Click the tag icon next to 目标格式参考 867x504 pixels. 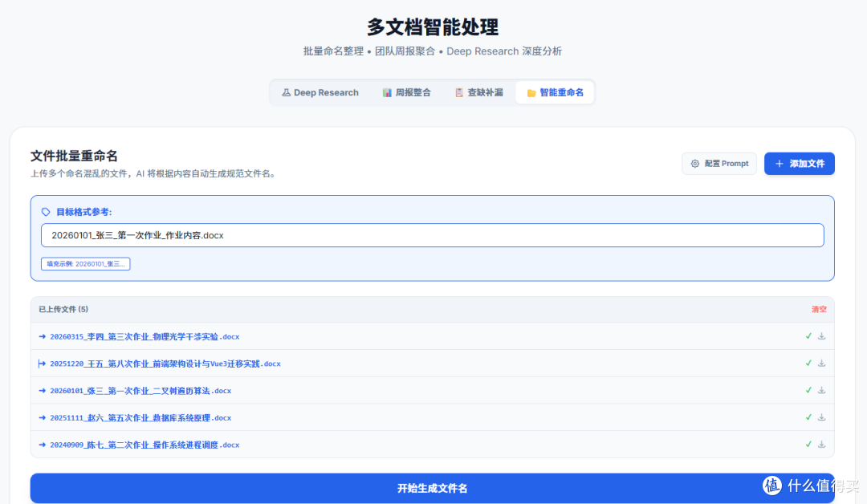point(46,212)
